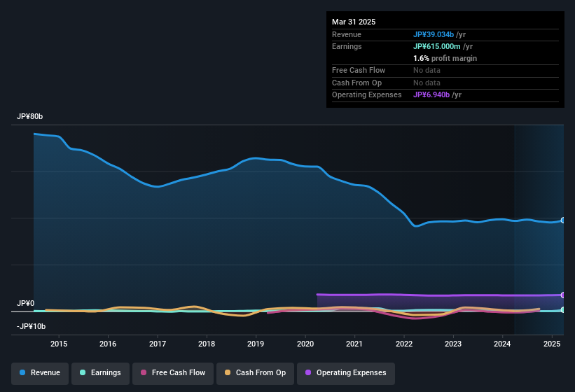
Task: Toggle the Free Cash Flow legend button
Action: click(x=173, y=373)
